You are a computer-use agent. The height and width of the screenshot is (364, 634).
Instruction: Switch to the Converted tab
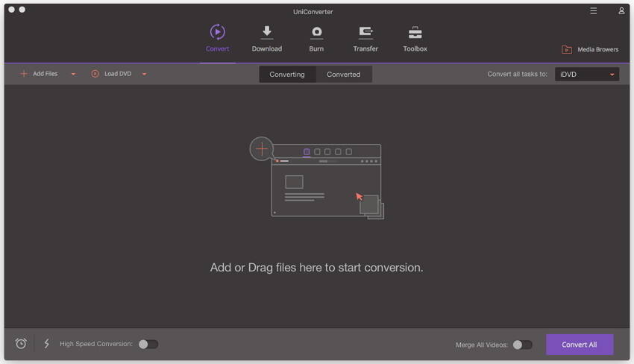coord(344,75)
